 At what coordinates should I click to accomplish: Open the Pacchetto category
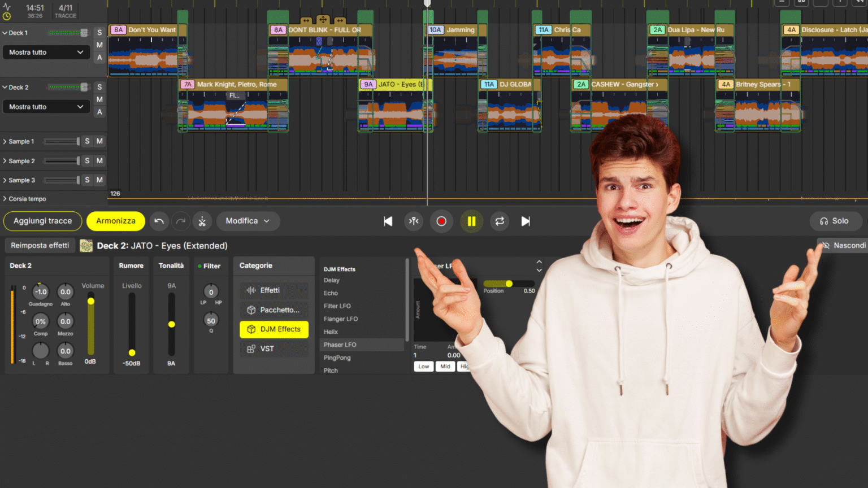274,310
